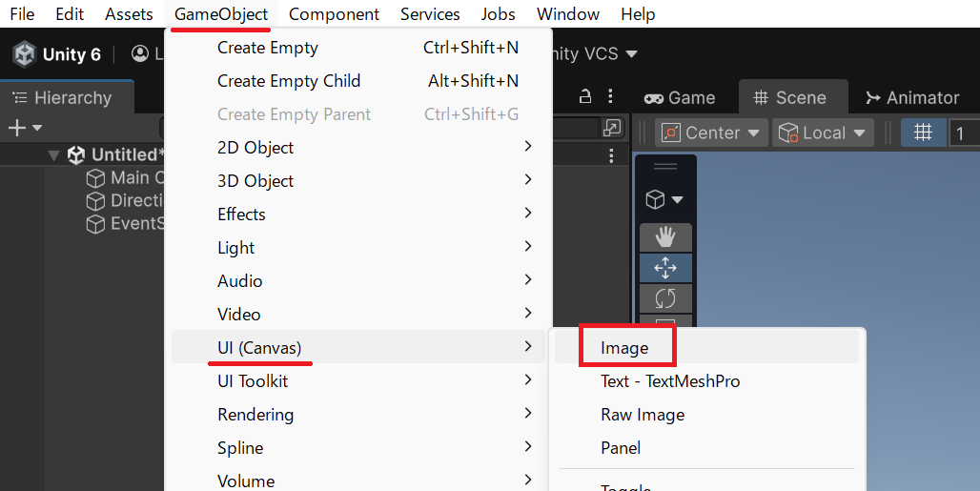
Task: Open the Hierarchy panel kebab menu
Action: 610,97
